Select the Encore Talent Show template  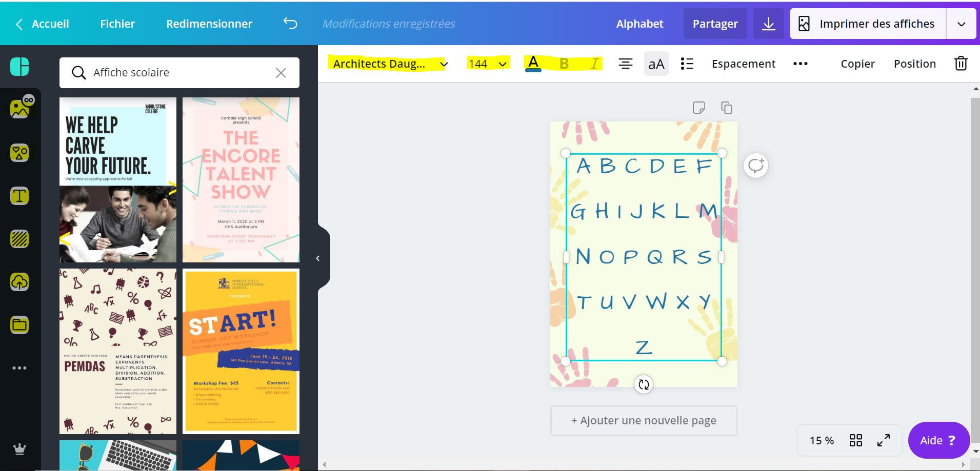(241, 180)
